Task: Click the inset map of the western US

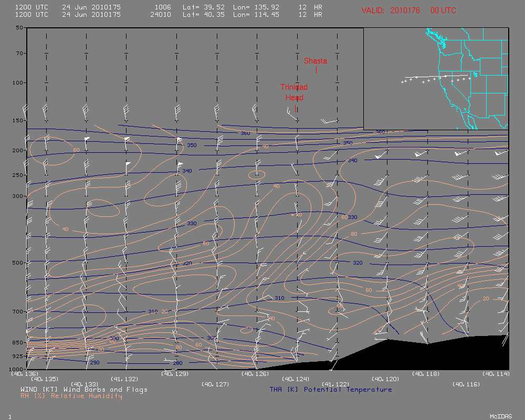Action: 436,79
